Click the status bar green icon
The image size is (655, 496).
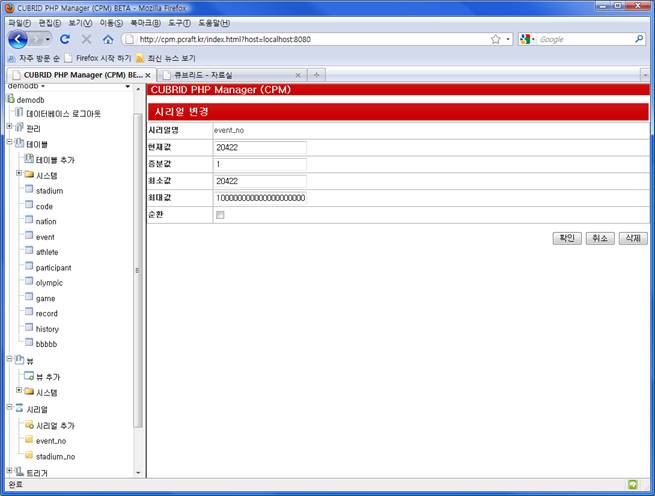(633, 485)
